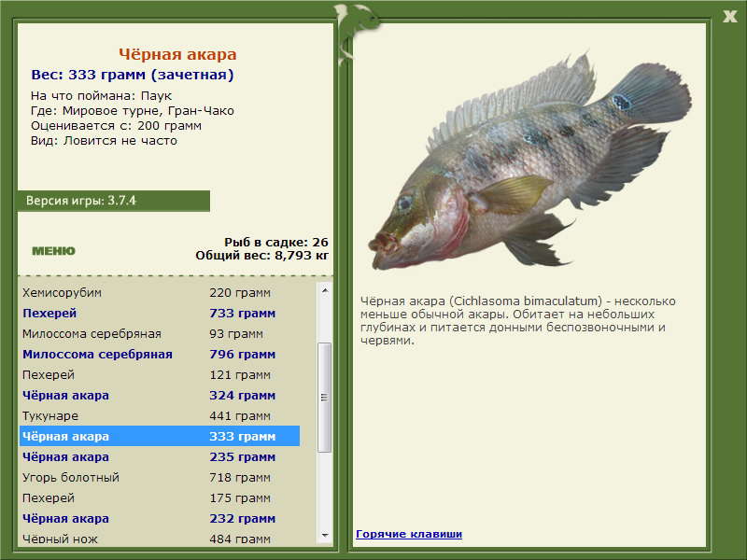Click the black acara fish picture
Screen dimensions: 747x560
click(x=529, y=161)
